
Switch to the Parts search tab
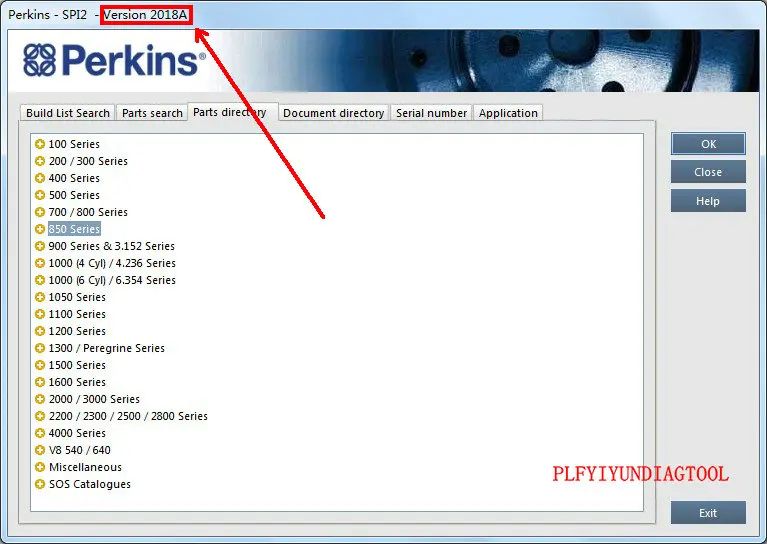point(152,113)
